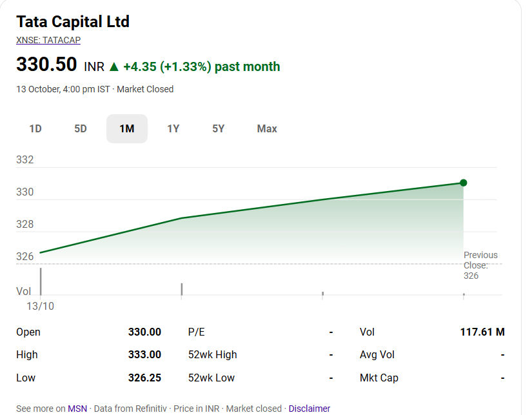Click the first volume bar at 13/10
This screenshot has width=532, height=415.
[x=41, y=281]
